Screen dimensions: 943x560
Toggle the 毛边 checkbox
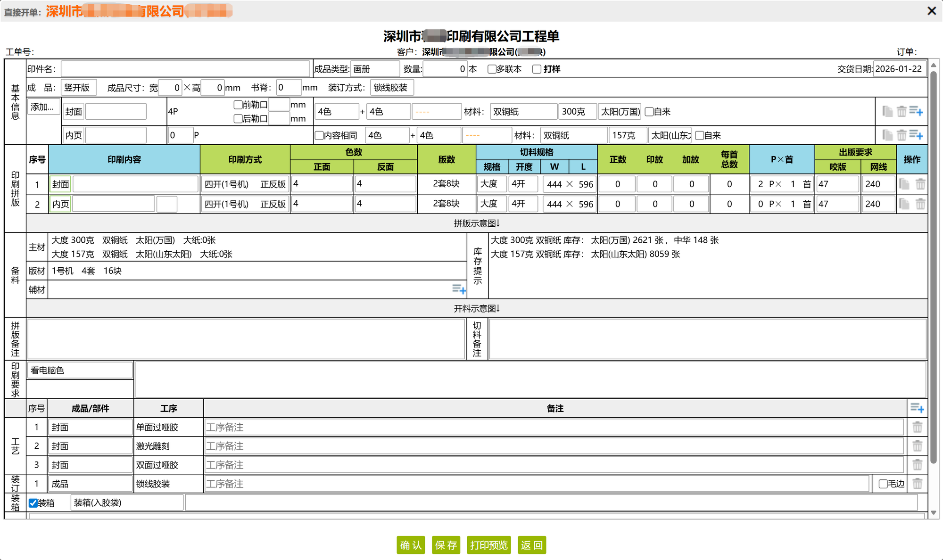click(883, 484)
